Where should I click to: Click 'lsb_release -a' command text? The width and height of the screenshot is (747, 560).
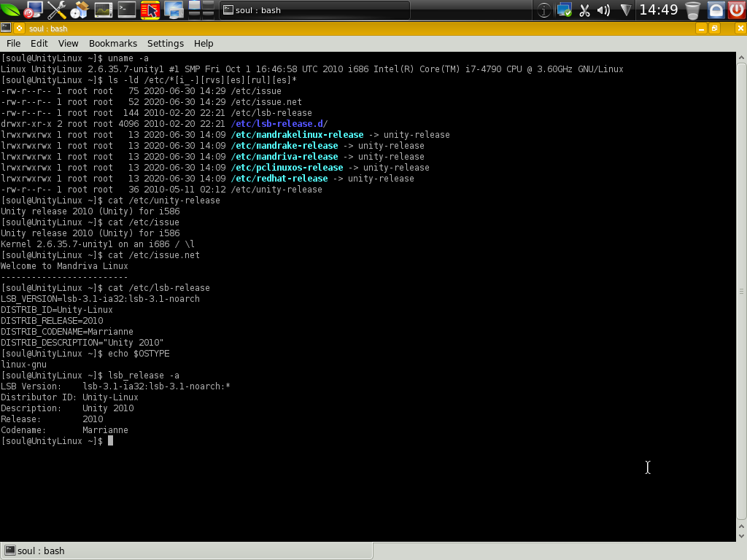pyautogui.click(x=144, y=376)
